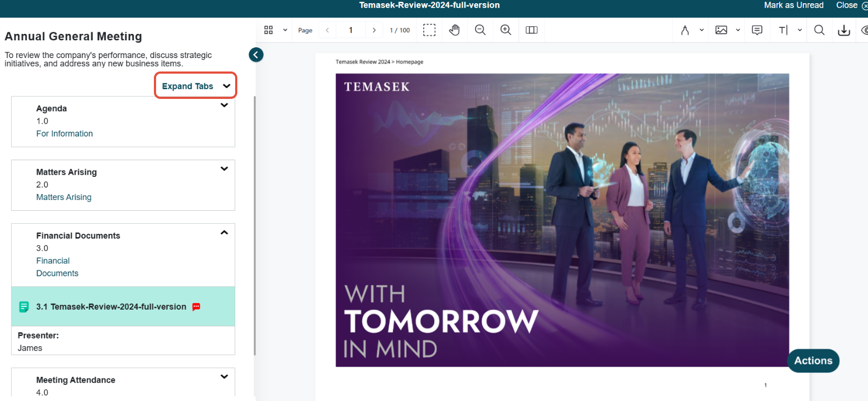Click Expand Tabs button
This screenshot has width=868, height=401.
point(196,85)
